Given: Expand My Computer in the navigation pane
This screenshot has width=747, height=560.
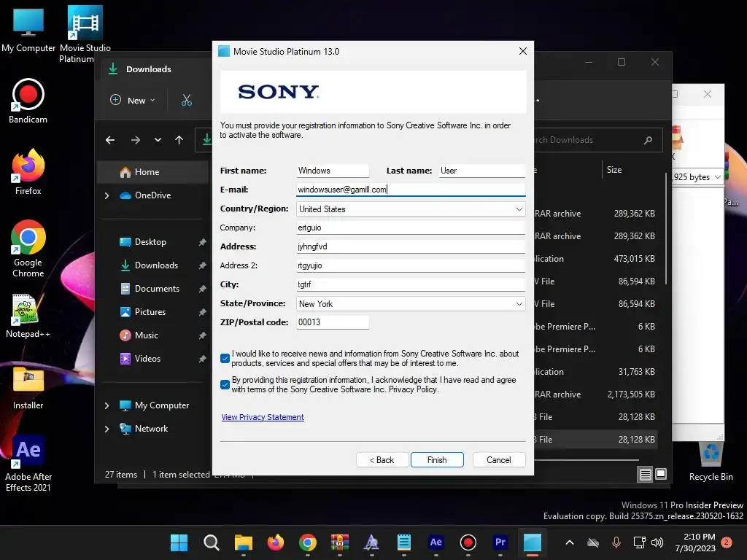Looking at the screenshot, I should pyautogui.click(x=107, y=405).
